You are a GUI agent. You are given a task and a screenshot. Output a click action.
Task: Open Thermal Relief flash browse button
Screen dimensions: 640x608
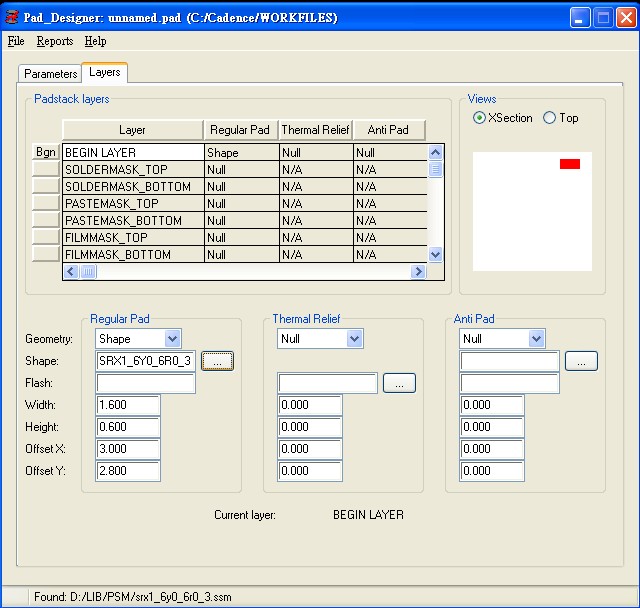(399, 383)
